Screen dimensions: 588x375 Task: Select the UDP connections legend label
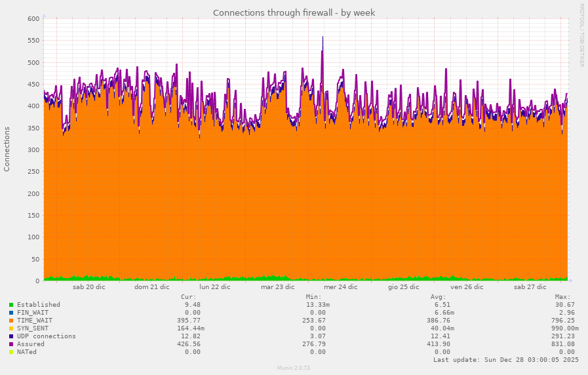click(46, 336)
